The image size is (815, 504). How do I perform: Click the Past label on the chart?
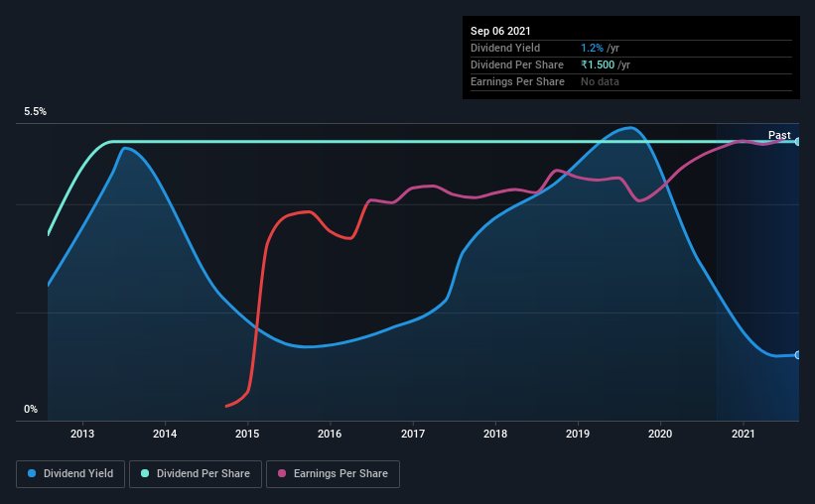779,135
